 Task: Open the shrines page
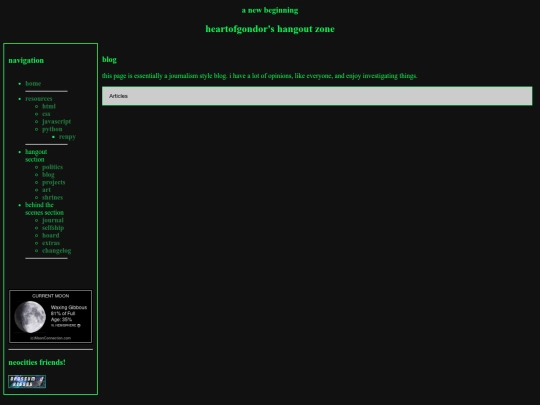(52, 197)
